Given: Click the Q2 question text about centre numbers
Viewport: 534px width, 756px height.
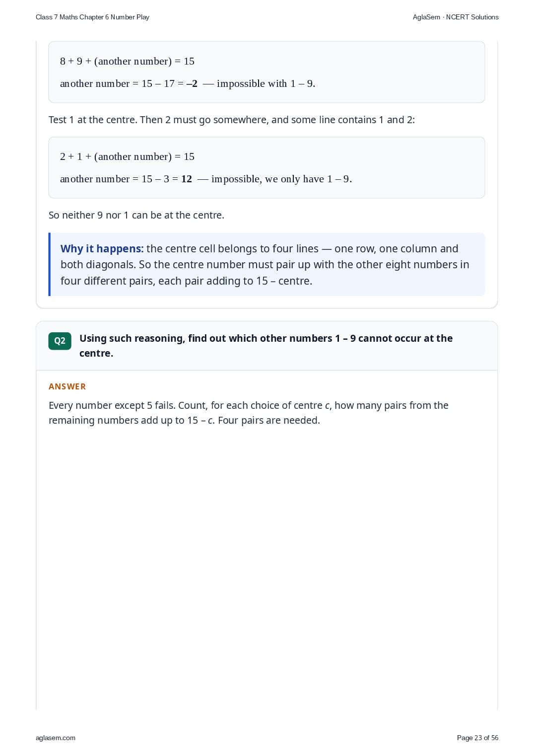Looking at the screenshot, I should click(x=266, y=346).
